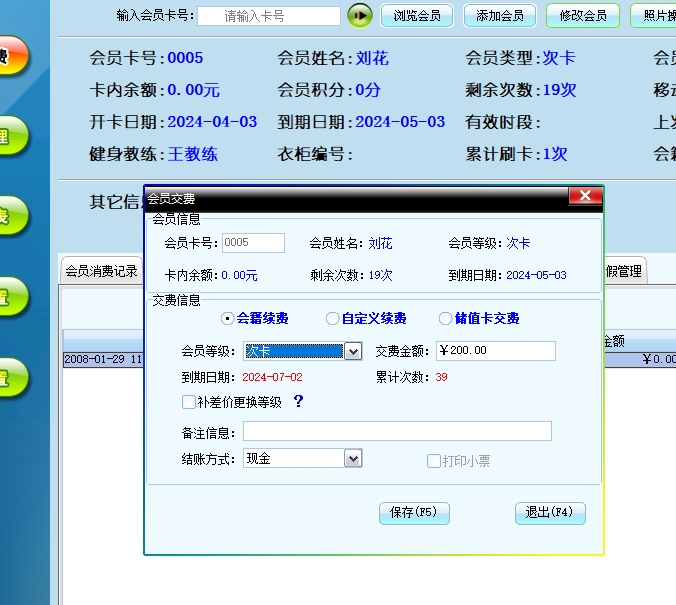Image resolution: width=676 pixels, height=605 pixels.
Task: Click the 会员卡号 field in the dialog
Action: click(x=253, y=243)
